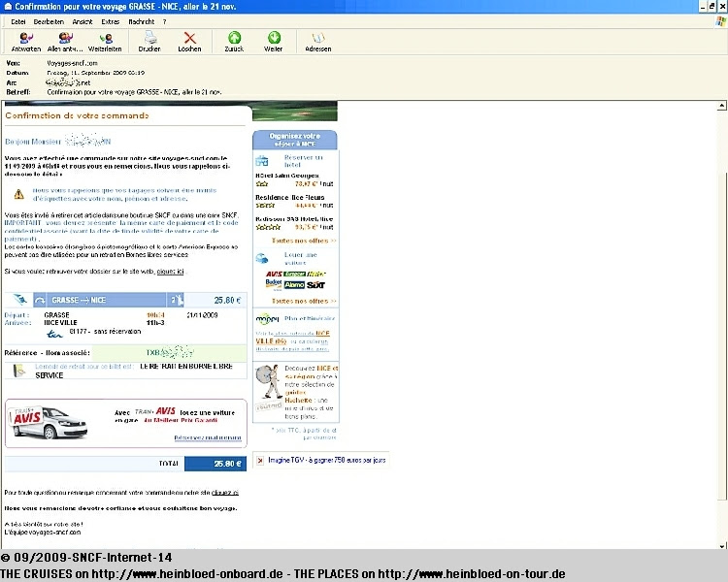Click the 'Confirmation de votre commande' heading

click(x=77, y=115)
